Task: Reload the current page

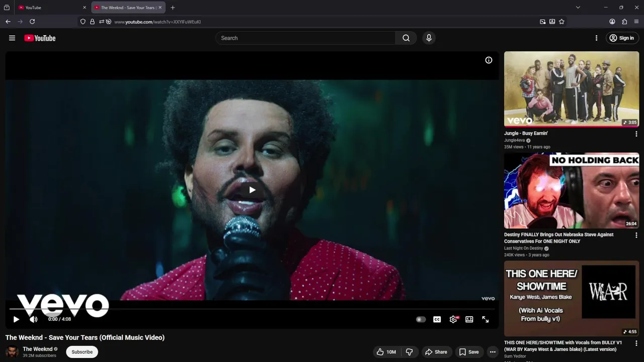Action: (32, 22)
